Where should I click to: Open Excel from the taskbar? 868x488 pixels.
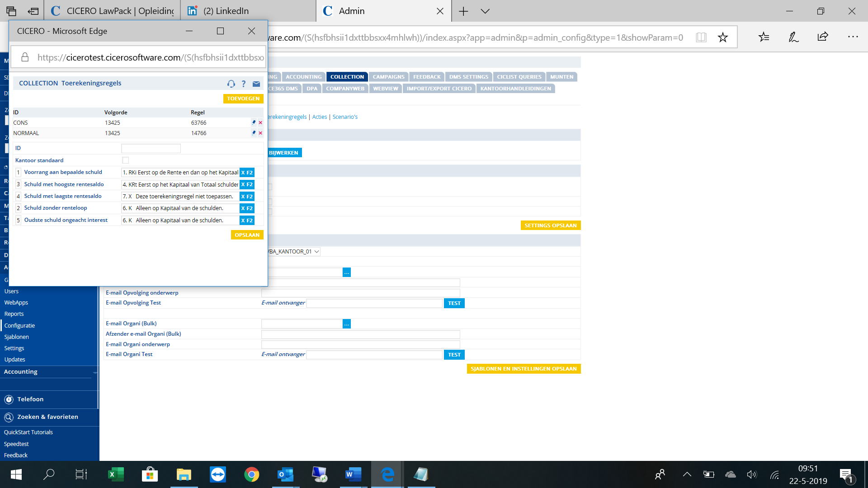point(116,474)
